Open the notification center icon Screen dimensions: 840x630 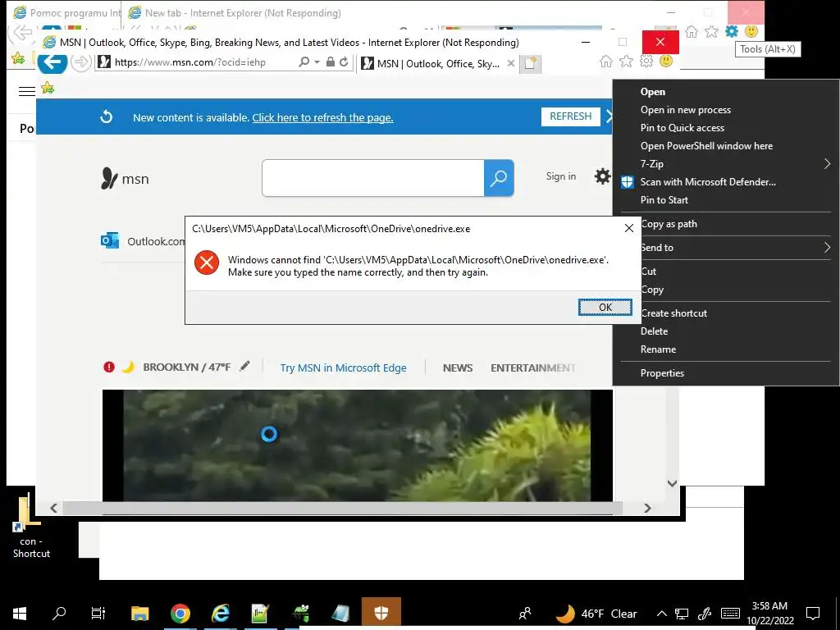click(x=813, y=614)
